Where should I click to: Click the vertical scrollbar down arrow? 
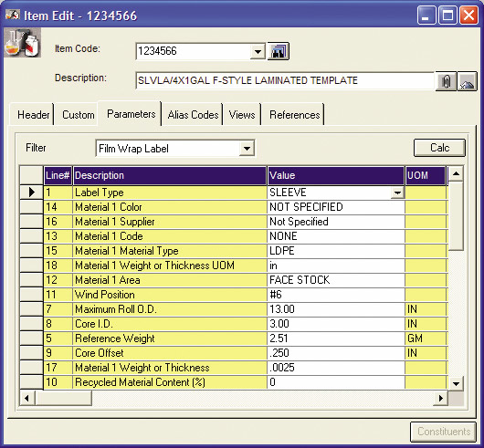456,383
